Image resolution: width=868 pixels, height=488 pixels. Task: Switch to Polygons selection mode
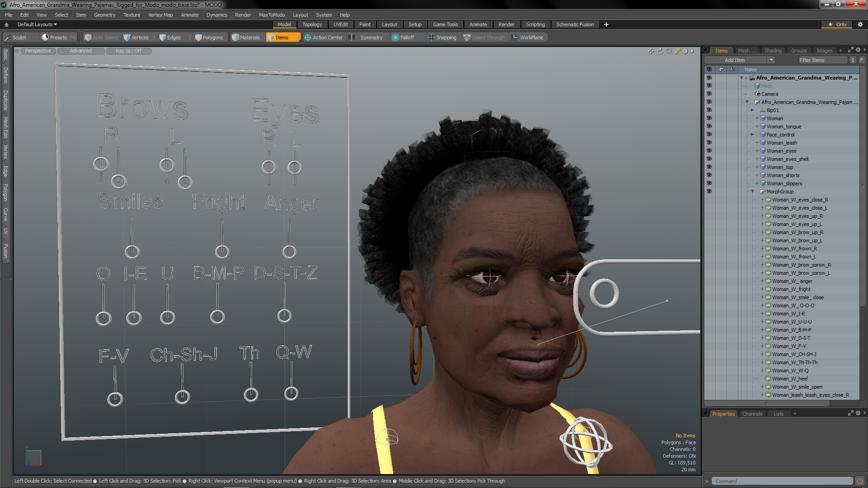(x=209, y=38)
